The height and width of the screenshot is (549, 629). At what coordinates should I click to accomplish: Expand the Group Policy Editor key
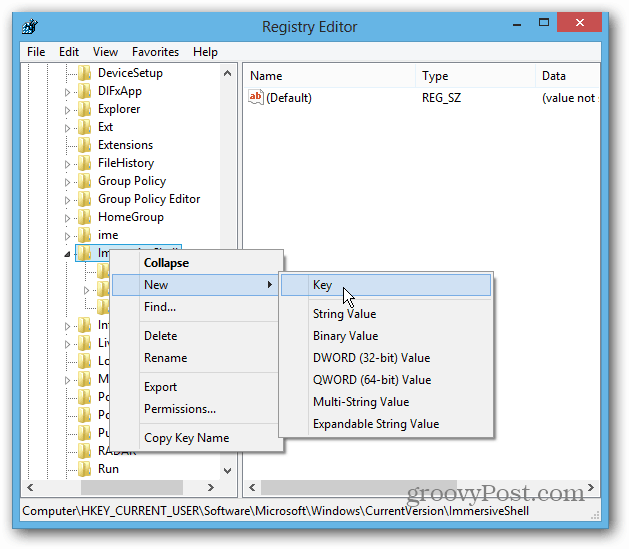(x=67, y=200)
